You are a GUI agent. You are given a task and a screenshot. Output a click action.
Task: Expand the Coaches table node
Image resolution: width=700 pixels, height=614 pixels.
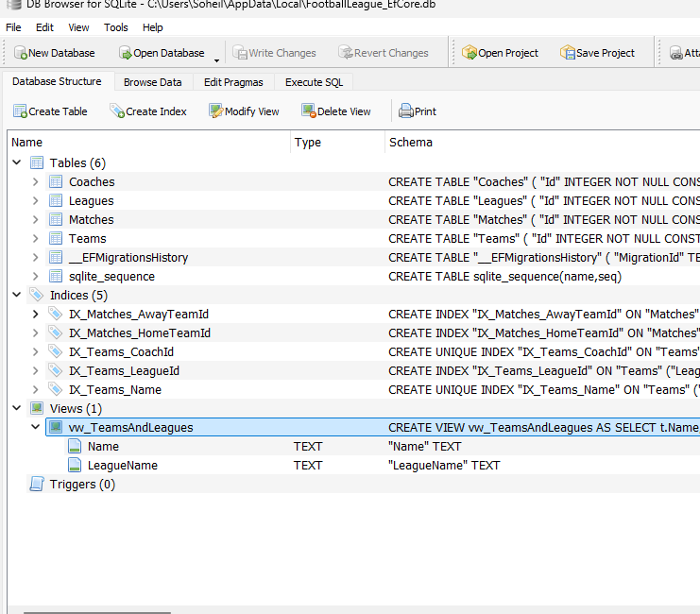[x=35, y=181]
